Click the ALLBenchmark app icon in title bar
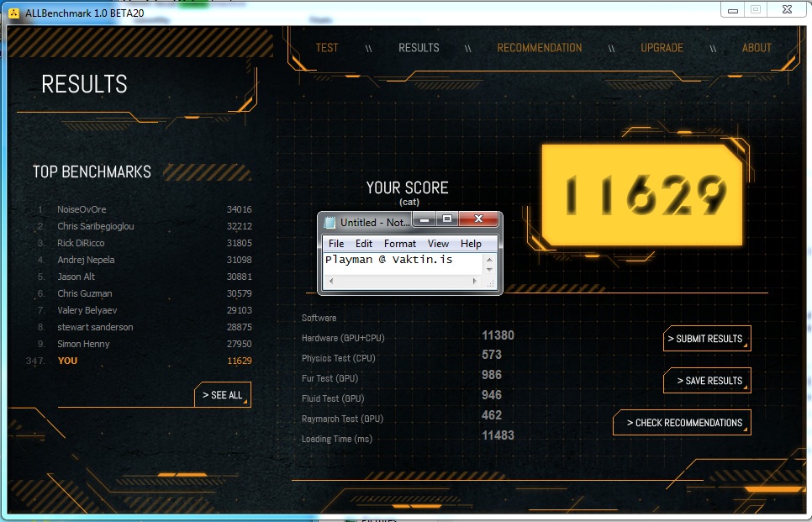Image resolution: width=812 pixels, height=522 pixels. (x=14, y=13)
